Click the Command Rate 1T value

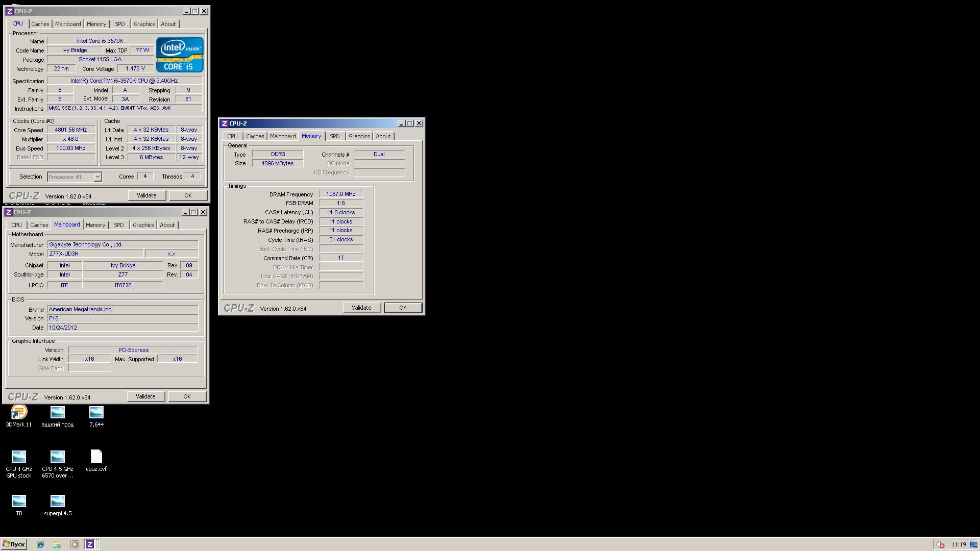pyautogui.click(x=341, y=258)
